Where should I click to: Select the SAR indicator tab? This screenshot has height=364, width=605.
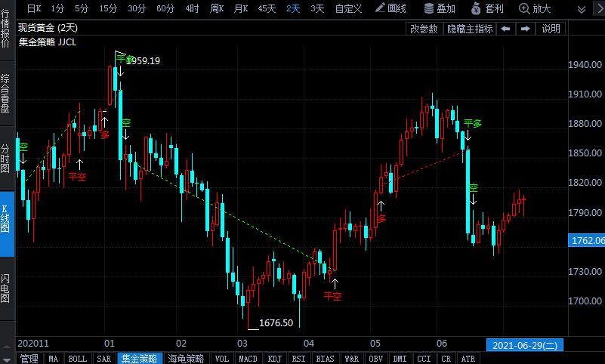103,359
